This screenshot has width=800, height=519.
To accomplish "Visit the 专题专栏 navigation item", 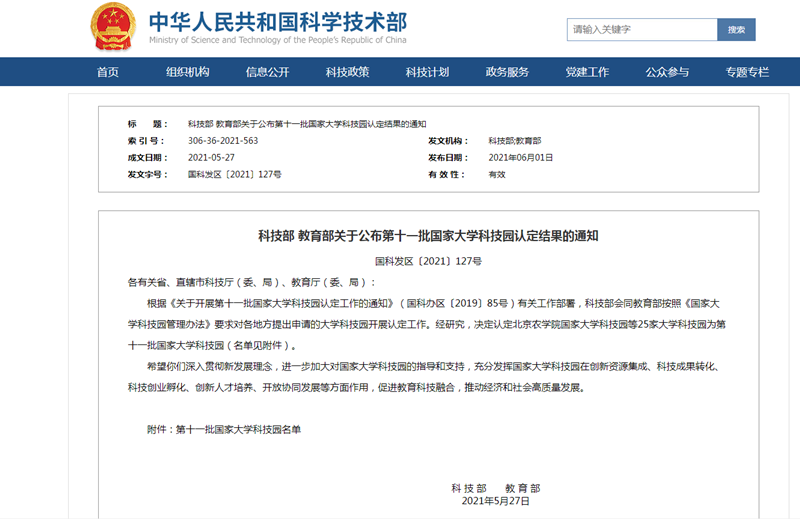I will tap(747, 72).
